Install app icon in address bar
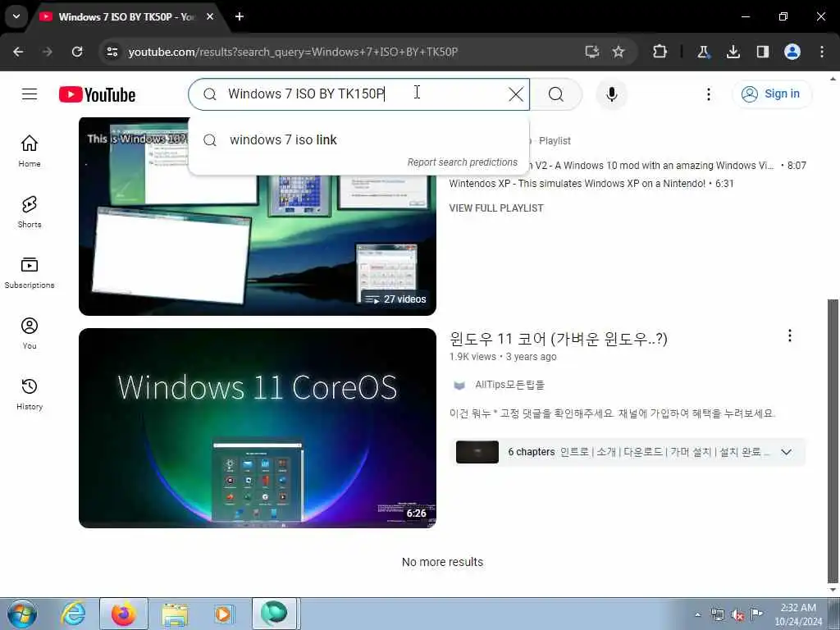Screen dimensions: 840x630 point(591,52)
